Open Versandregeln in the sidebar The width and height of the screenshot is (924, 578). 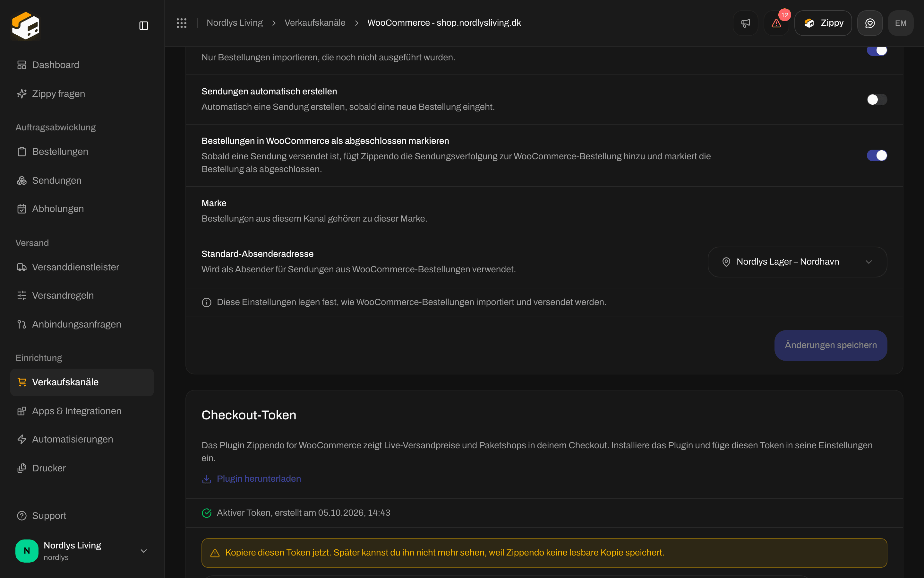(82, 295)
